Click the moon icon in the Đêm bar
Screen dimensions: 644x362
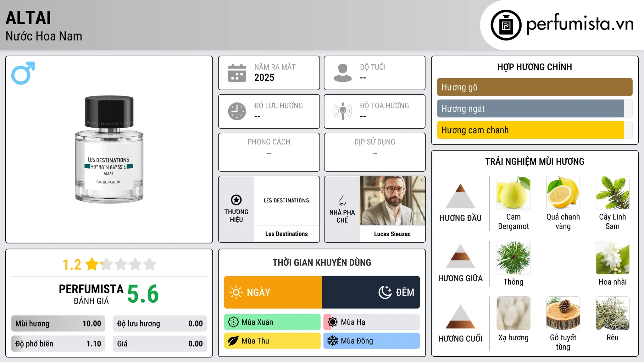point(385,292)
